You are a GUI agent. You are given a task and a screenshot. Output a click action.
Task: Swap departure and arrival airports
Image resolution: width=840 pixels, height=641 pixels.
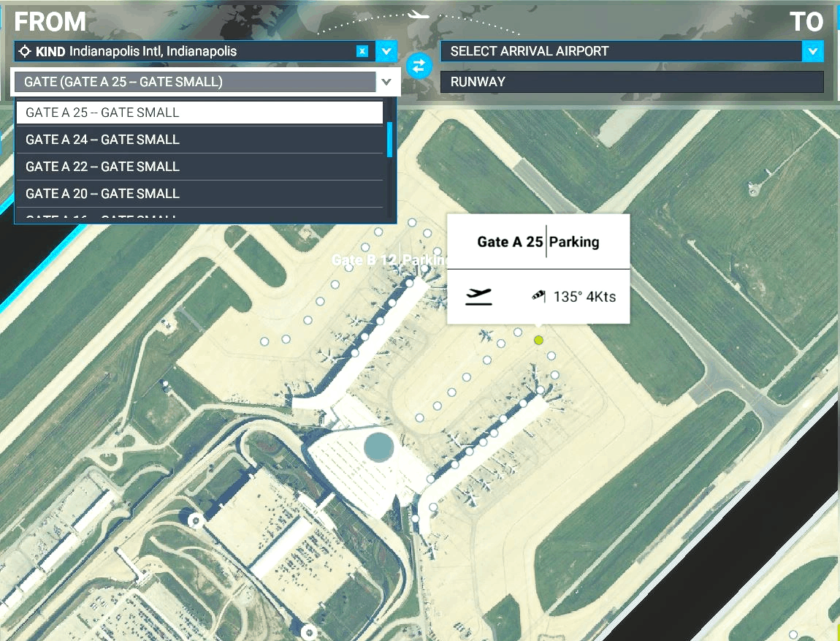click(419, 66)
